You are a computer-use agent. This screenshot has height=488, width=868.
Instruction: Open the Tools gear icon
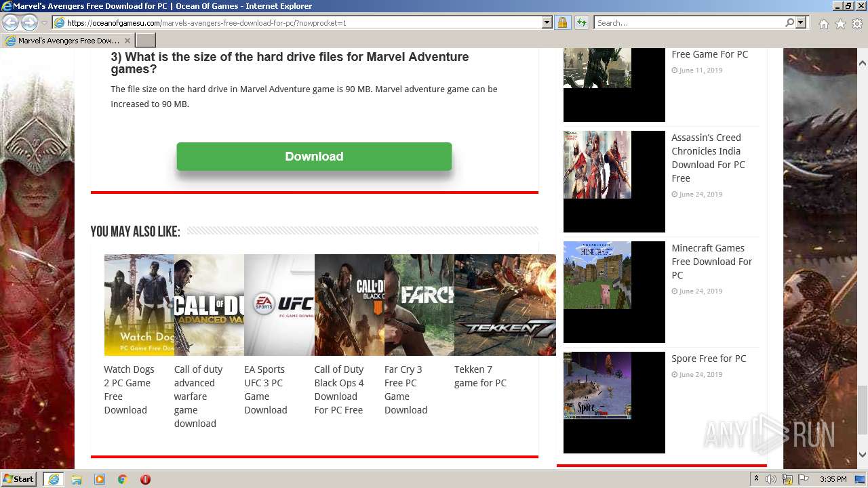click(x=856, y=24)
